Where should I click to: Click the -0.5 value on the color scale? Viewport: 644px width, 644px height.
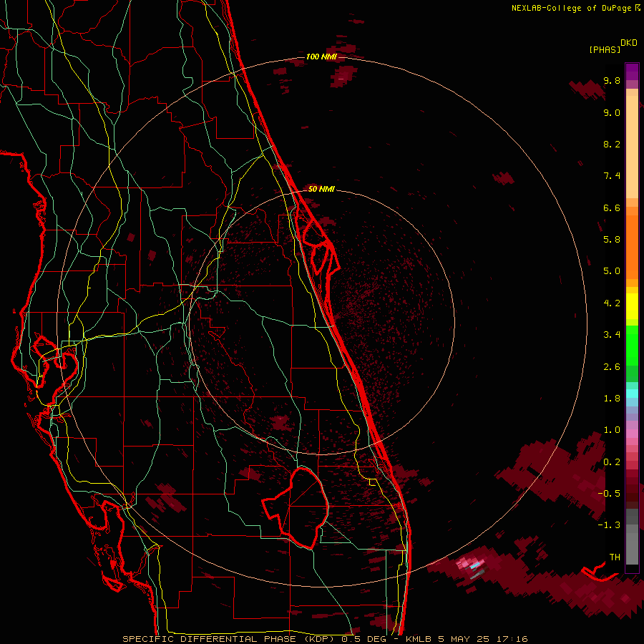[x=609, y=494]
